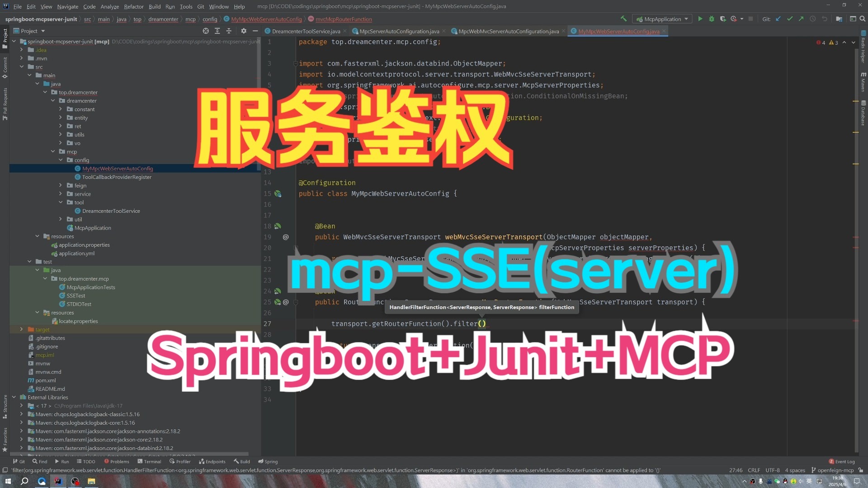The width and height of the screenshot is (868, 488).
Task: Switch to DreamcenterToolService.java tab
Action: pyautogui.click(x=306, y=31)
